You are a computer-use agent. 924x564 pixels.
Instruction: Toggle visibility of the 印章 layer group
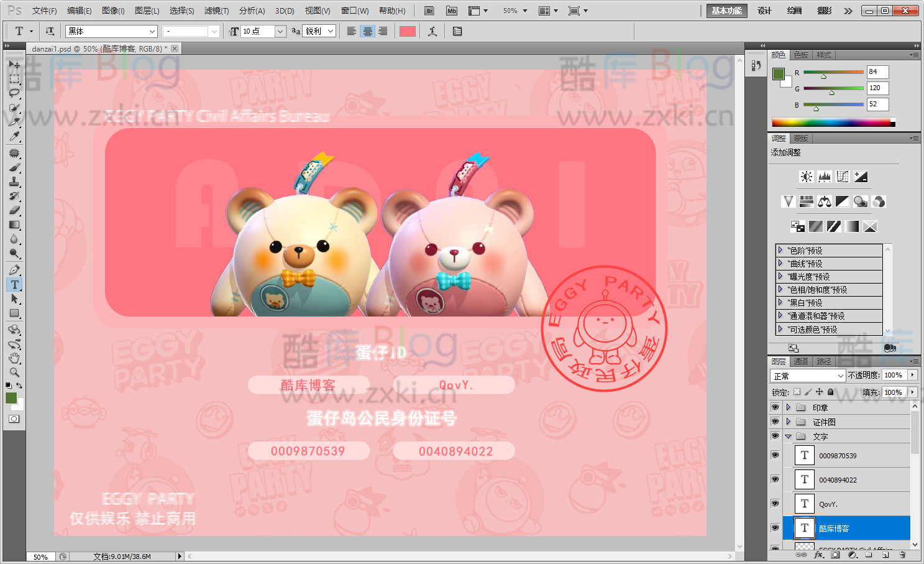(x=775, y=407)
